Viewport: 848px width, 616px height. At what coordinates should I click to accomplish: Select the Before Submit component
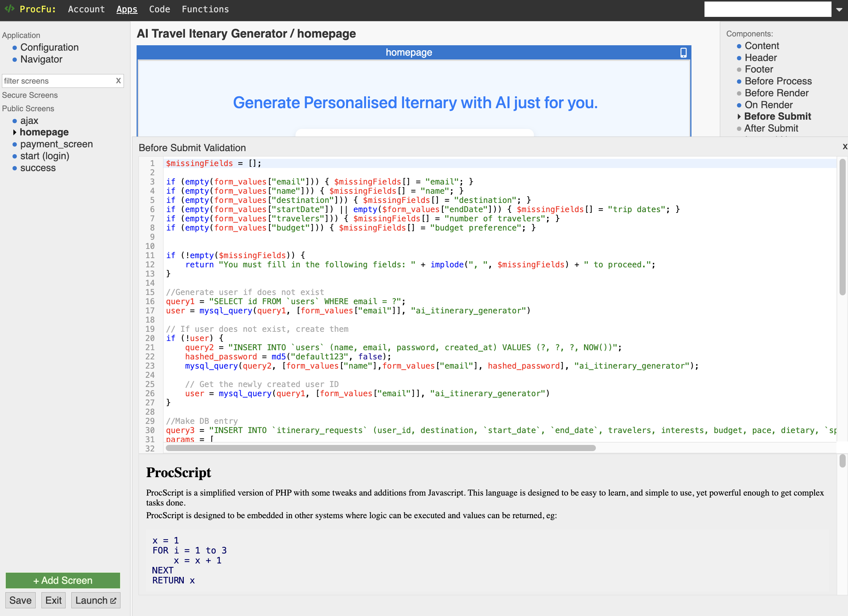[x=777, y=116]
